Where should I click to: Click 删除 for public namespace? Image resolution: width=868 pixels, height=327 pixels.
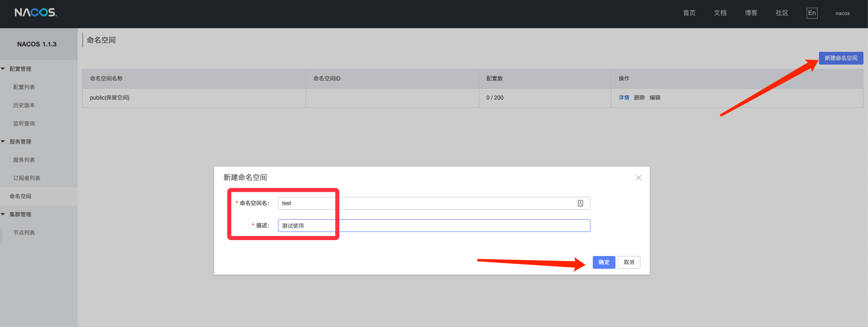639,98
